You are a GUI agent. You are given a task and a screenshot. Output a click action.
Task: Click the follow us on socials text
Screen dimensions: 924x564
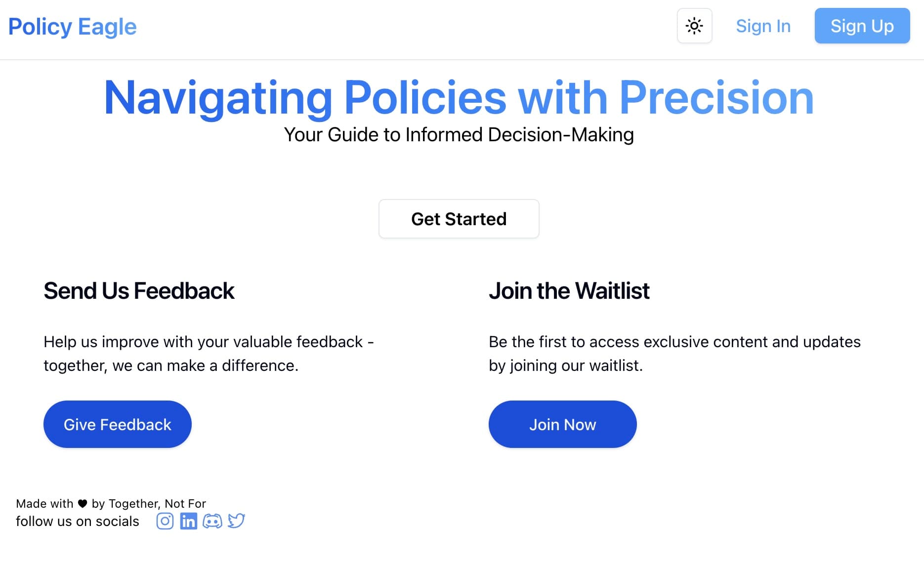[x=78, y=522]
